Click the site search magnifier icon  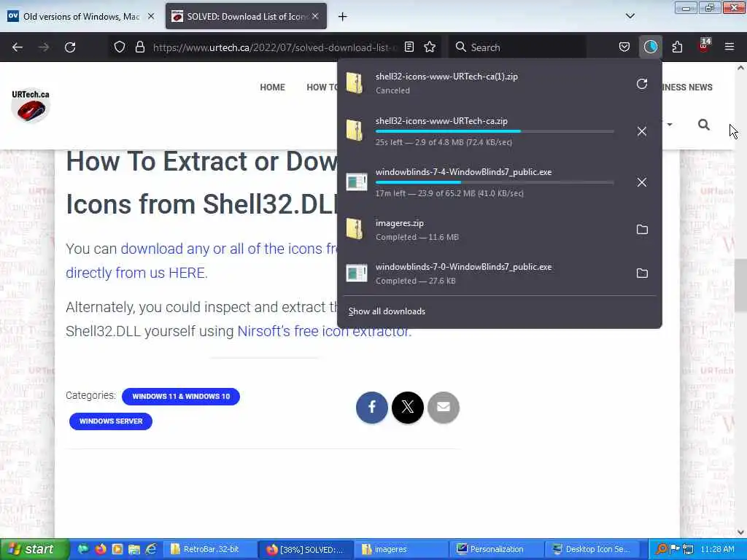pyautogui.click(x=704, y=125)
